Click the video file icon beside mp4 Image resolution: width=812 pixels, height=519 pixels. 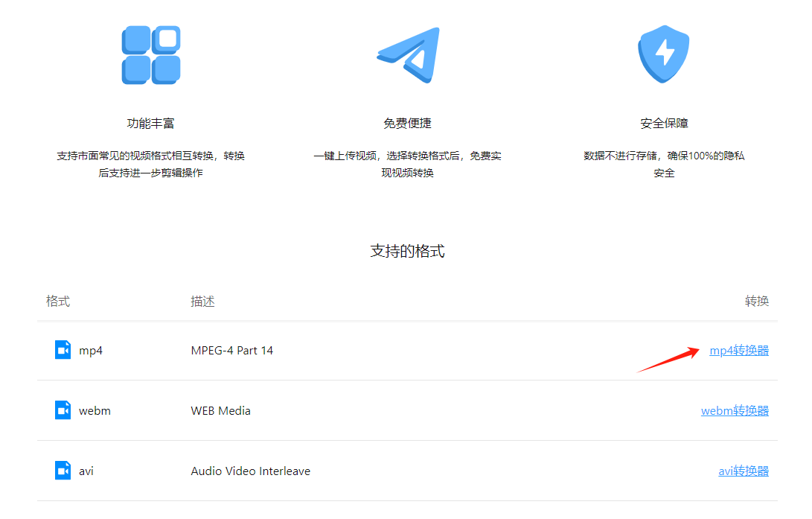pos(63,350)
